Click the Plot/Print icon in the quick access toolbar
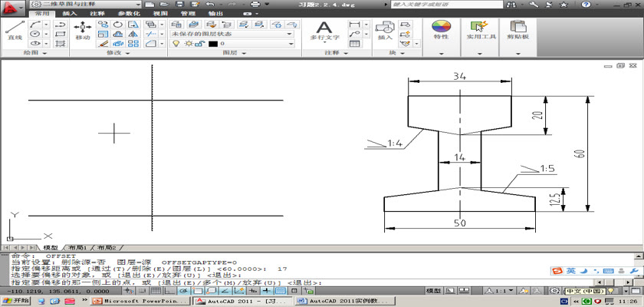Image resolution: width=644 pixels, height=307 pixels. click(x=255, y=4)
